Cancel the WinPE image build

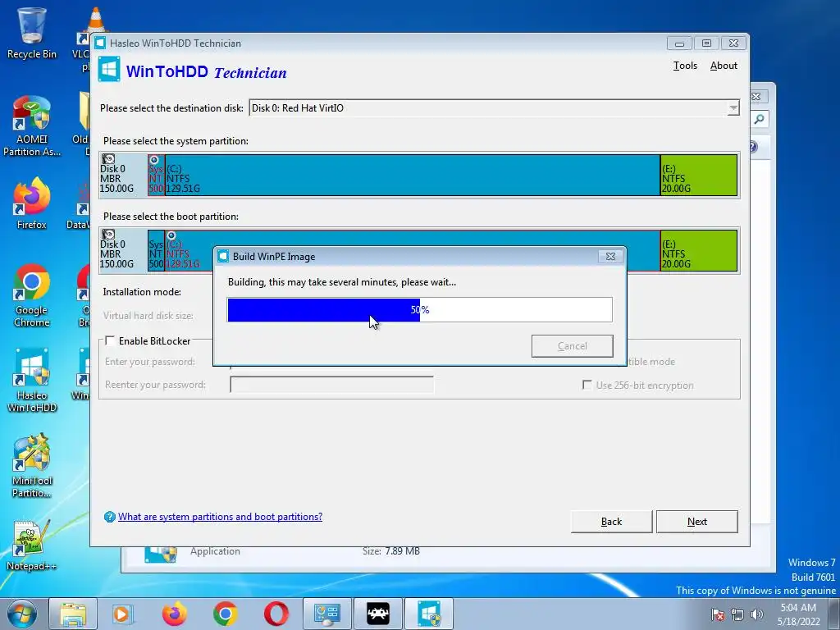pos(572,346)
